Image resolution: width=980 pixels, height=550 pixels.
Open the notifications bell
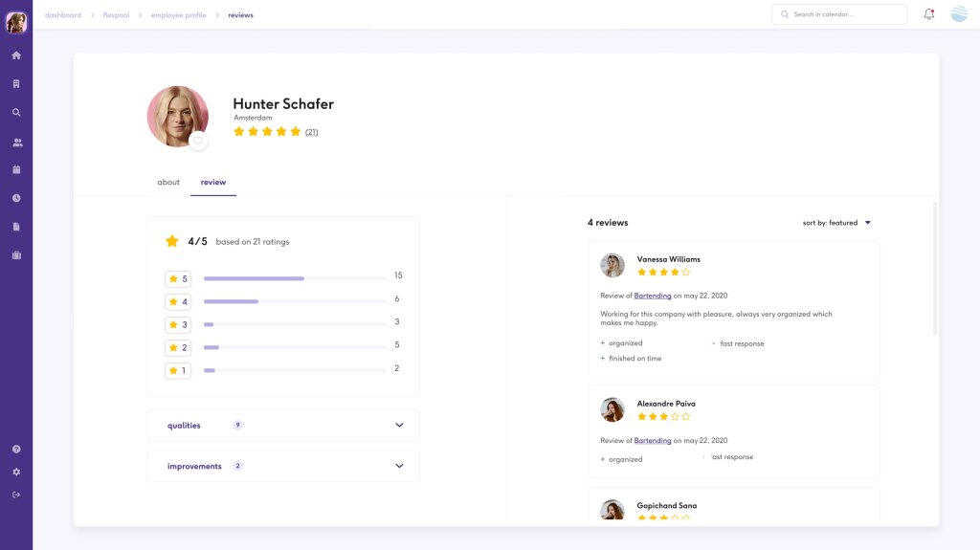pos(928,14)
